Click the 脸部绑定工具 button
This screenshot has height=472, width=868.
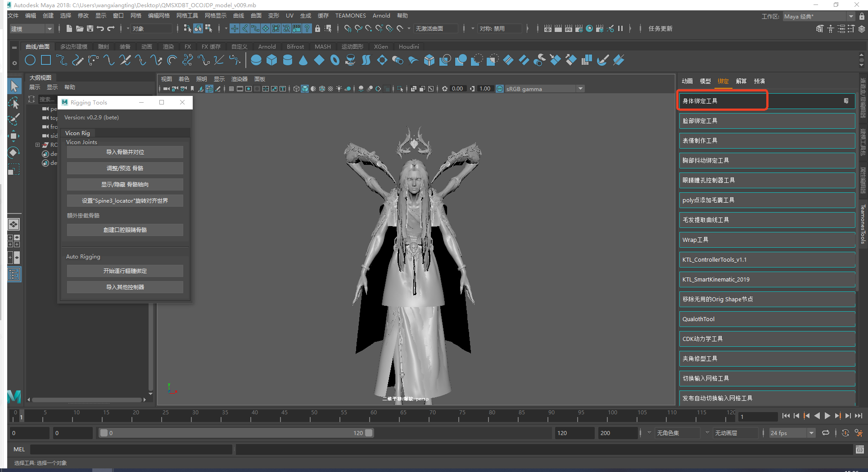point(767,121)
